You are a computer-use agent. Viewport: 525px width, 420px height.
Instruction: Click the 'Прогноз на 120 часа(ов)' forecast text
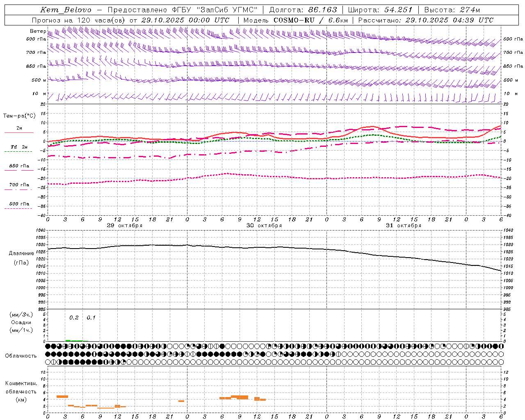(x=79, y=20)
